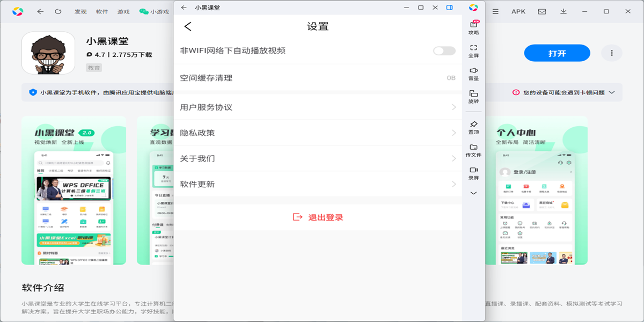This screenshot has height=322, width=644.
Task: Switch to 游戏 tab
Action: tap(123, 11)
